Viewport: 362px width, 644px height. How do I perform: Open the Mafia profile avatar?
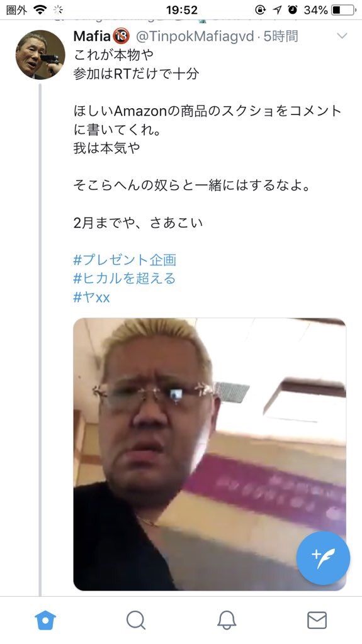click(x=40, y=55)
